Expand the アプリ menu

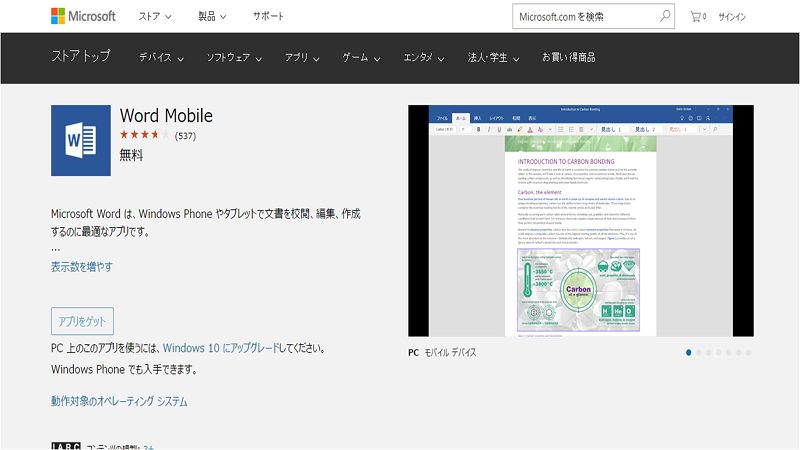point(302,58)
